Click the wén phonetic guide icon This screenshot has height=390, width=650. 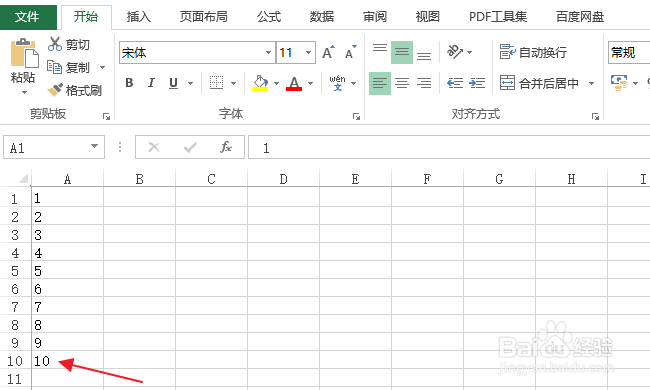pyautogui.click(x=337, y=83)
